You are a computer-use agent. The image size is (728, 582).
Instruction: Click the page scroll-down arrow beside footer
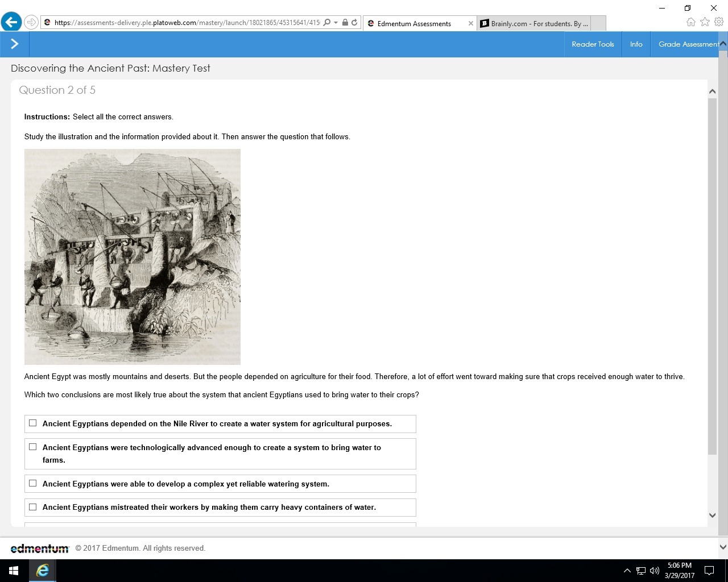723,547
